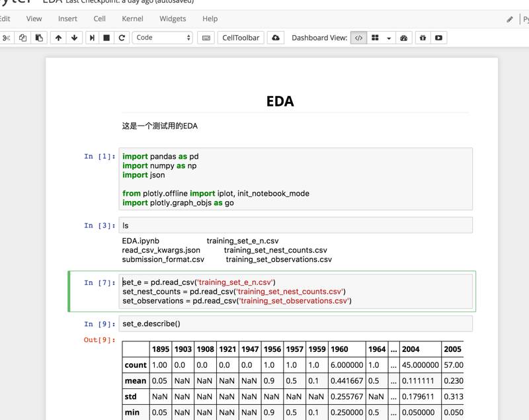529x420 pixels.
Task: Open the View menu
Action: pyautogui.click(x=34, y=19)
